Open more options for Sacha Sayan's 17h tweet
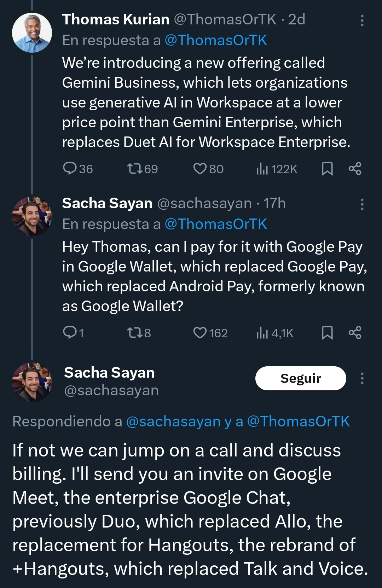The width and height of the screenshot is (382, 588). (x=362, y=204)
